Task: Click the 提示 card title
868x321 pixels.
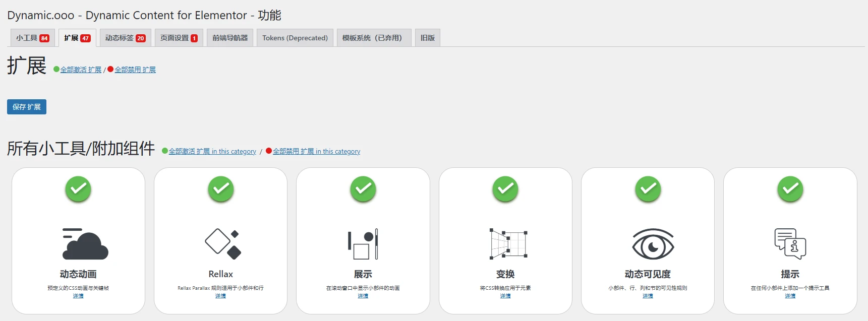Action: [x=790, y=274]
